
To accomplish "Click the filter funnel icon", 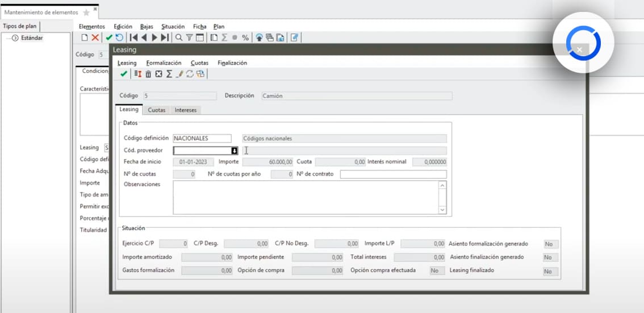I will [x=189, y=38].
